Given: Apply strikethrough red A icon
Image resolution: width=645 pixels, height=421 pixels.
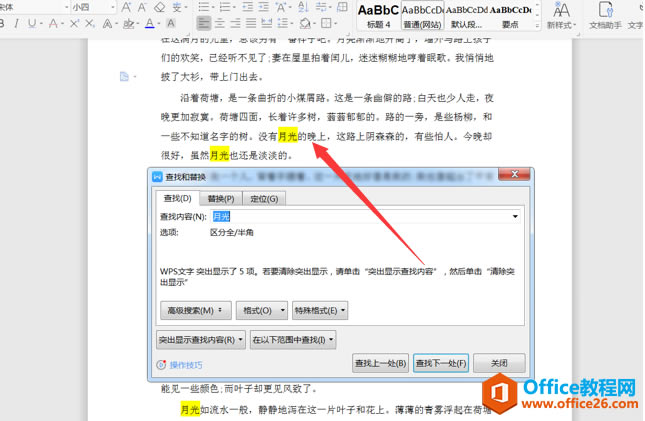Looking at the screenshot, I should click(x=53, y=23).
